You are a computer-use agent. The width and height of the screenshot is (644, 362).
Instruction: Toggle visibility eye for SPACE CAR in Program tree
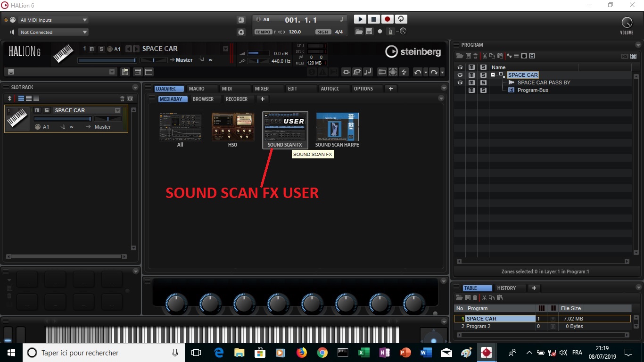point(460,75)
